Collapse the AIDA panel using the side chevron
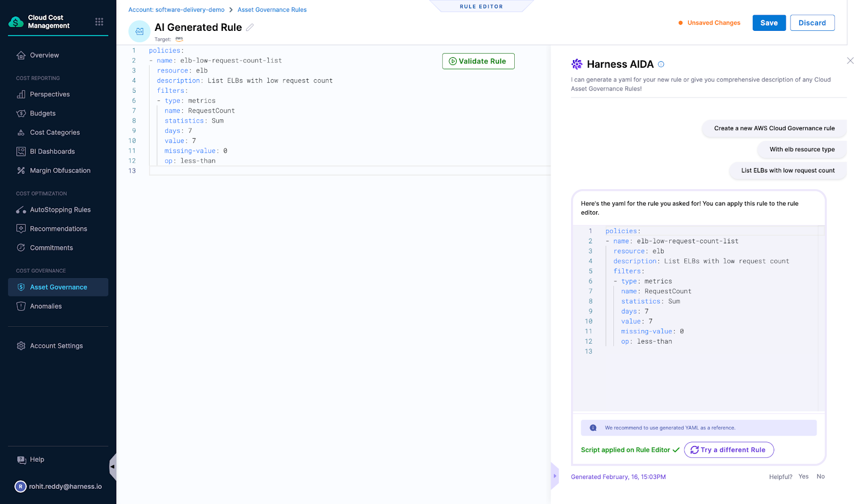The width and height of the screenshot is (867, 504). click(554, 475)
